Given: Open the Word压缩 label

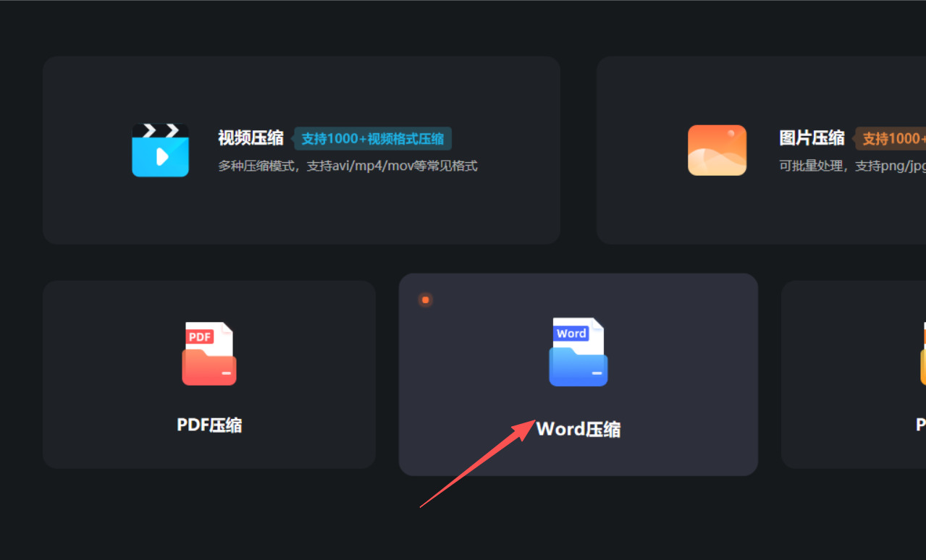Looking at the screenshot, I should [x=578, y=429].
